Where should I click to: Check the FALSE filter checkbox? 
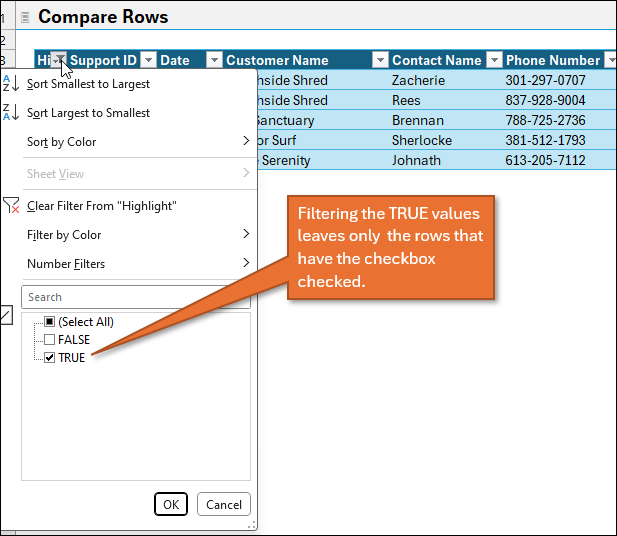[49, 340]
